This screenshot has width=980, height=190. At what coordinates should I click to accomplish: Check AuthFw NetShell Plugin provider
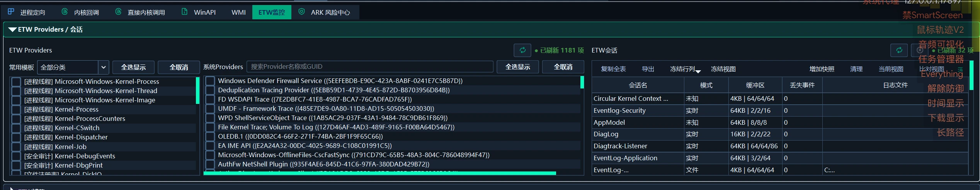[210, 164]
